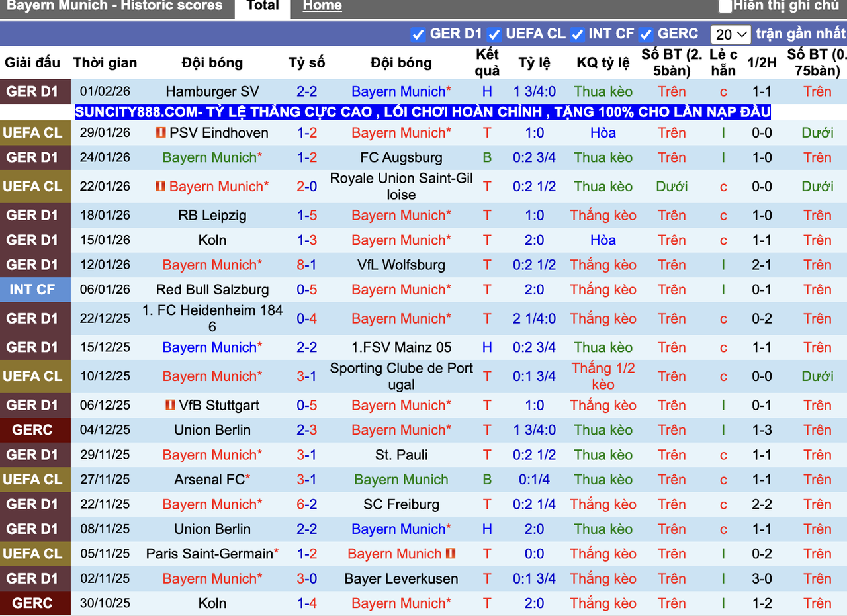Click the 8-1 score of the Wolfsburg match

pos(306,265)
